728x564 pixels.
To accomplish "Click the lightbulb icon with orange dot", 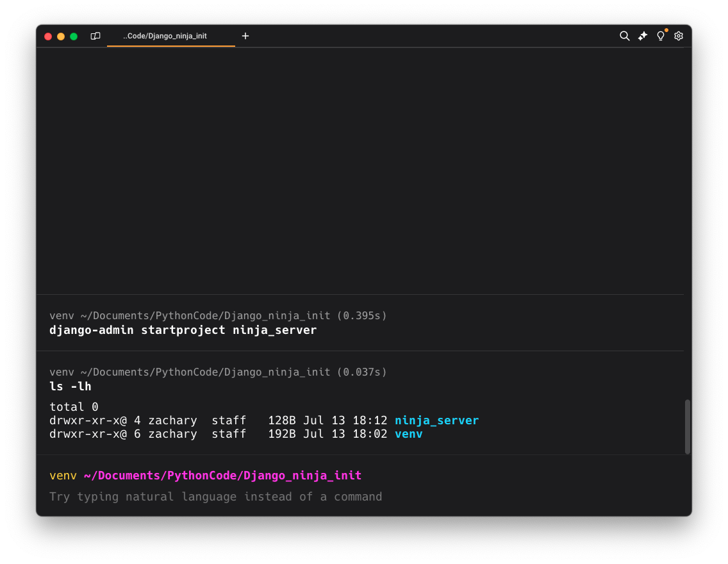I will (661, 36).
